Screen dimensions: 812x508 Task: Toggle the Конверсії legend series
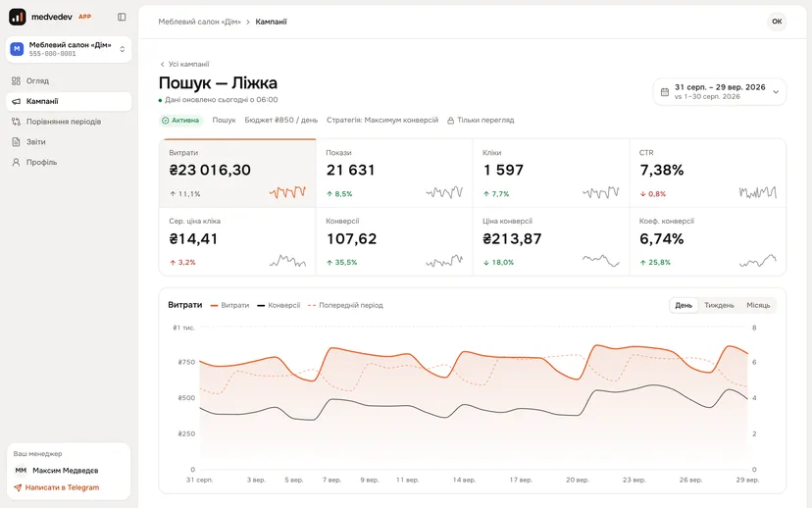279,306
